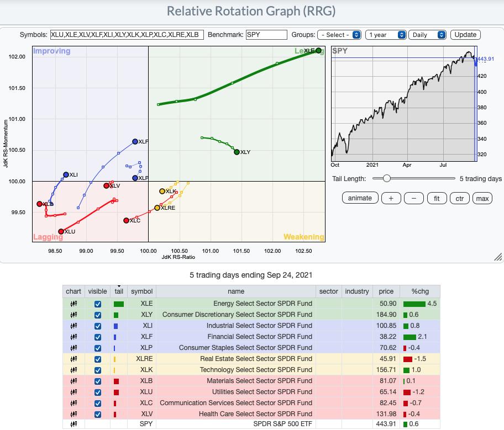The width and height of the screenshot is (504, 430).
Task: Sort table by visible column
Action: (97, 291)
